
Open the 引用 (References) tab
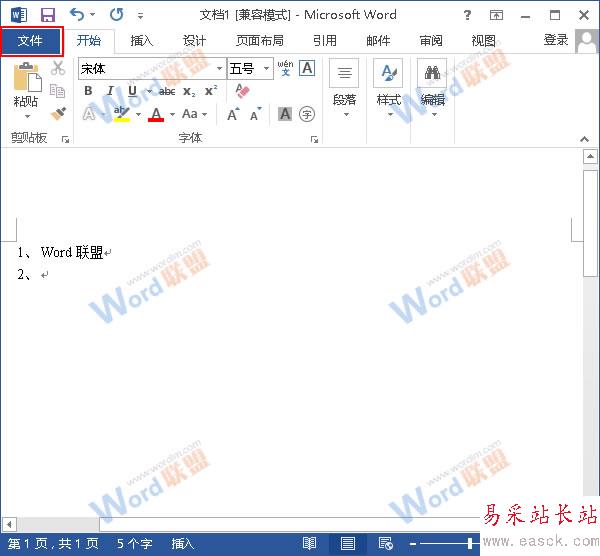click(x=325, y=41)
